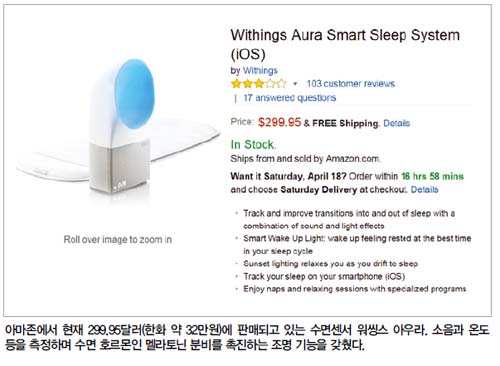Click the three-star rating icons
Image resolution: width=500 pixels, height=366 pixels.
tap(259, 83)
